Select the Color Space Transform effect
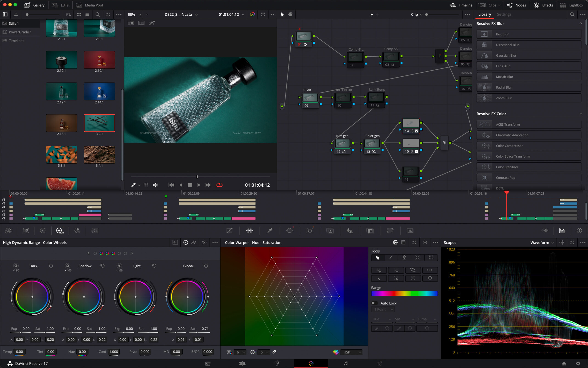The image size is (588, 368). (x=529, y=156)
